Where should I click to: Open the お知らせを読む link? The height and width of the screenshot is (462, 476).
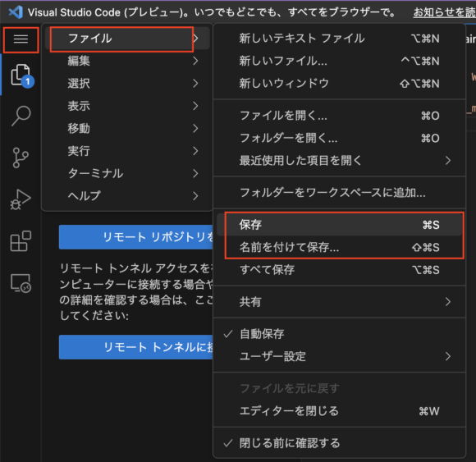tap(445, 12)
